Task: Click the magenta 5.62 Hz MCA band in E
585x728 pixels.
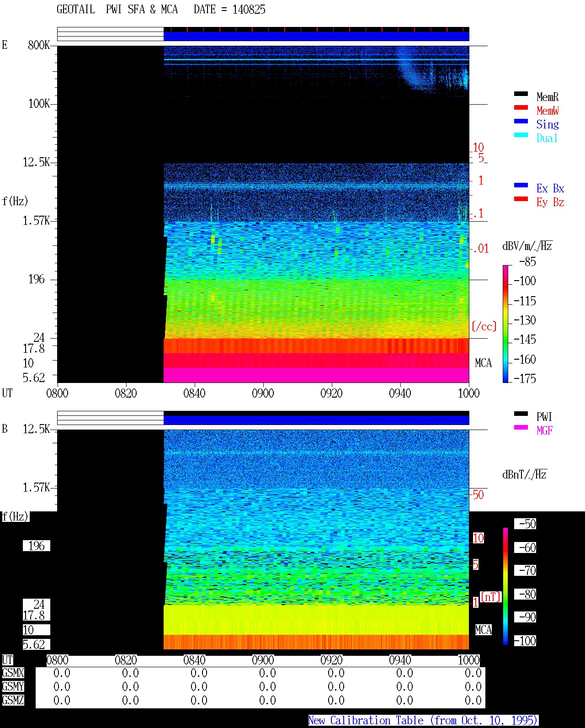Action: (x=316, y=375)
